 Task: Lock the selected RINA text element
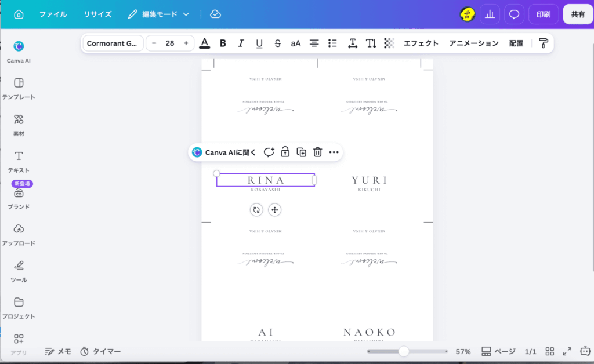[285, 152]
